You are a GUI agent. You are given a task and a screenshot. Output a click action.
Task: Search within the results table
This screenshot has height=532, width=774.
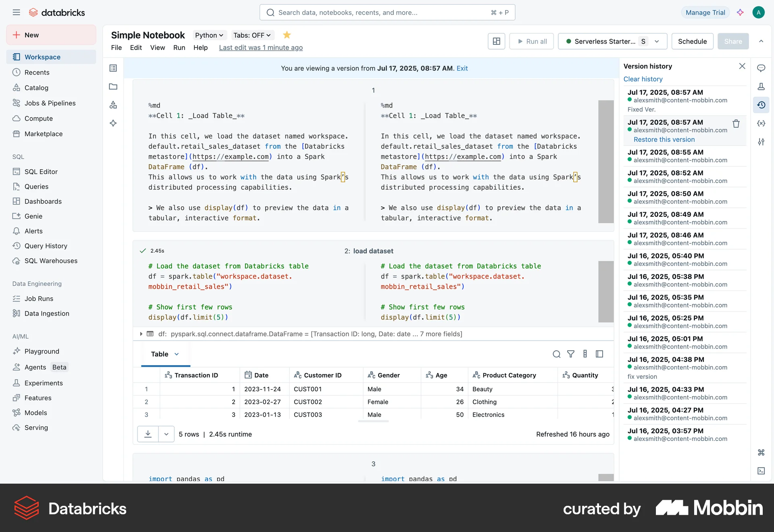[556, 354]
